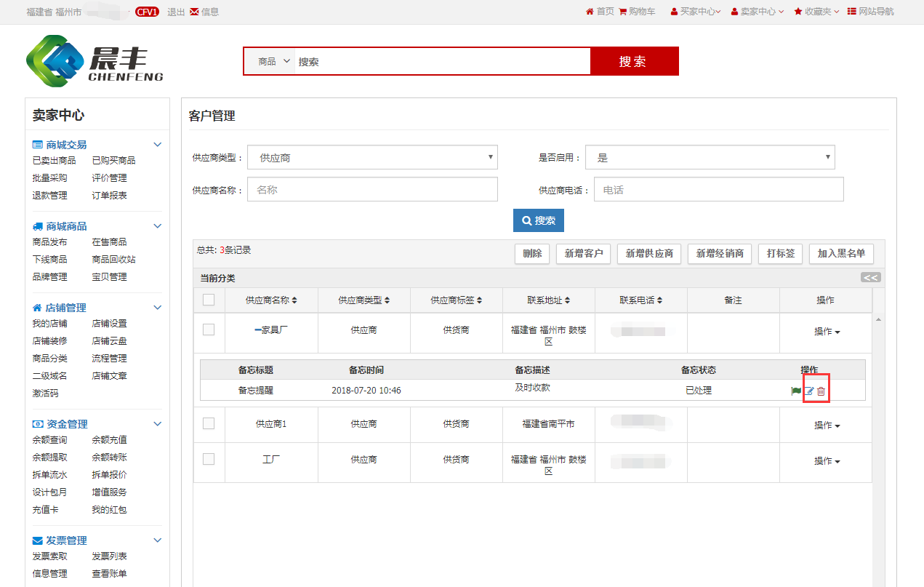Click the 购物车 shopping cart icon
This screenshot has height=587, width=924.
(x=623, y=12)
